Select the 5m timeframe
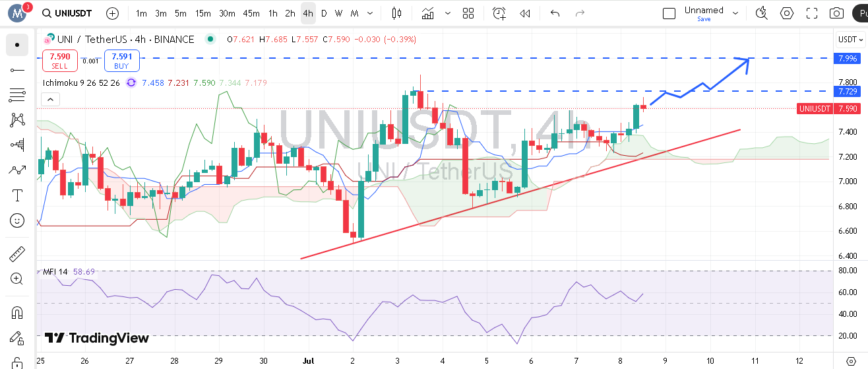Viewport: 868px width, 369px height. click(x=181, y=13)
